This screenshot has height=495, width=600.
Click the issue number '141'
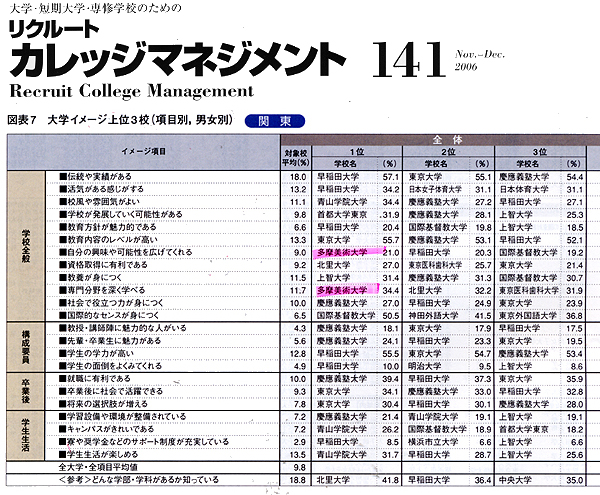(x=408, y=59)
